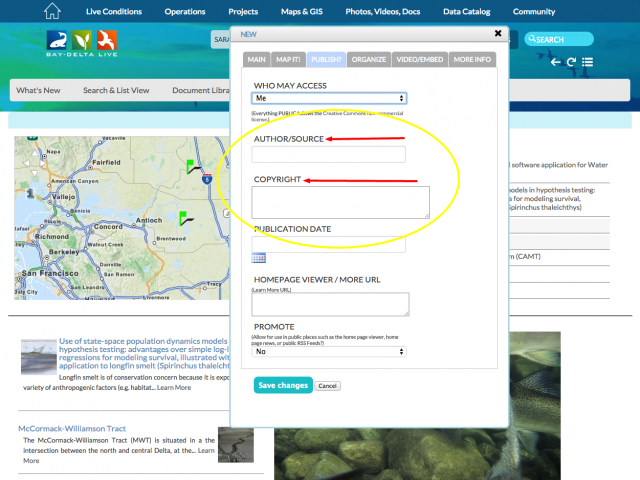640x480 pixels.
Task: Open the Promote dropdown set to No
Action: [x=329, y=351]
